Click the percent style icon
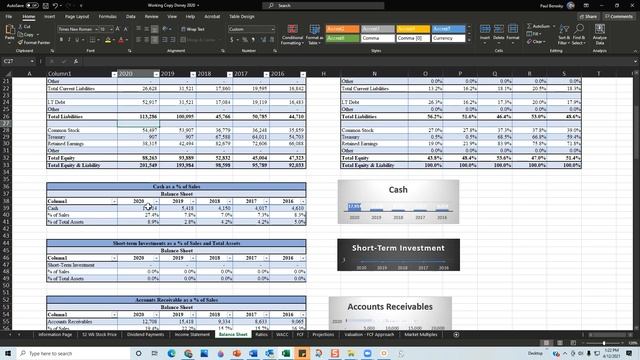This screenshot has width=640, height=360. point(244,40)
